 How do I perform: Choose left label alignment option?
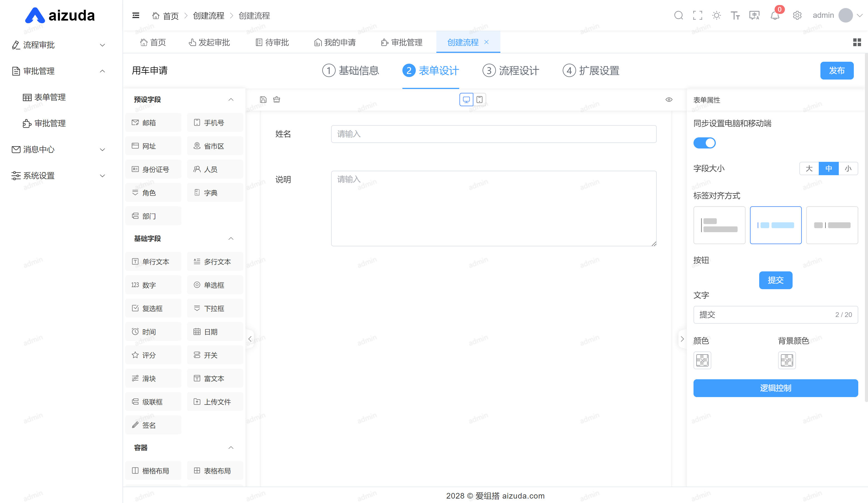pos(776,225)
